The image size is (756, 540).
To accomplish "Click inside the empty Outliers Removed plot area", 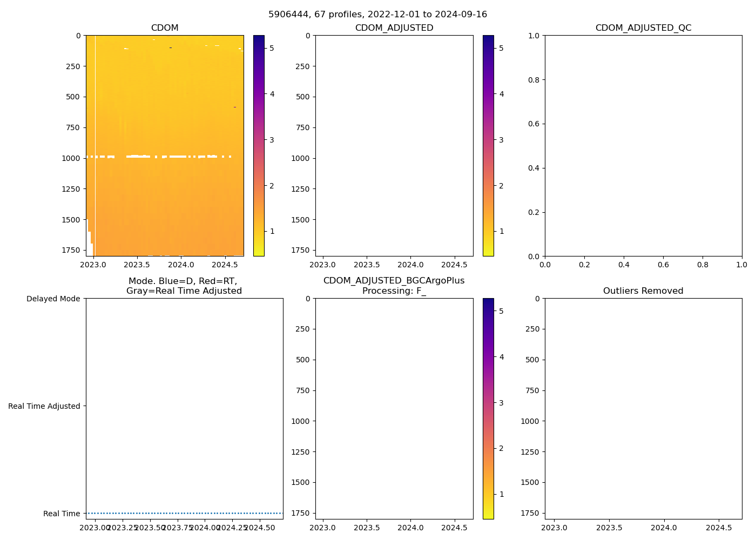I will point(643,409).
